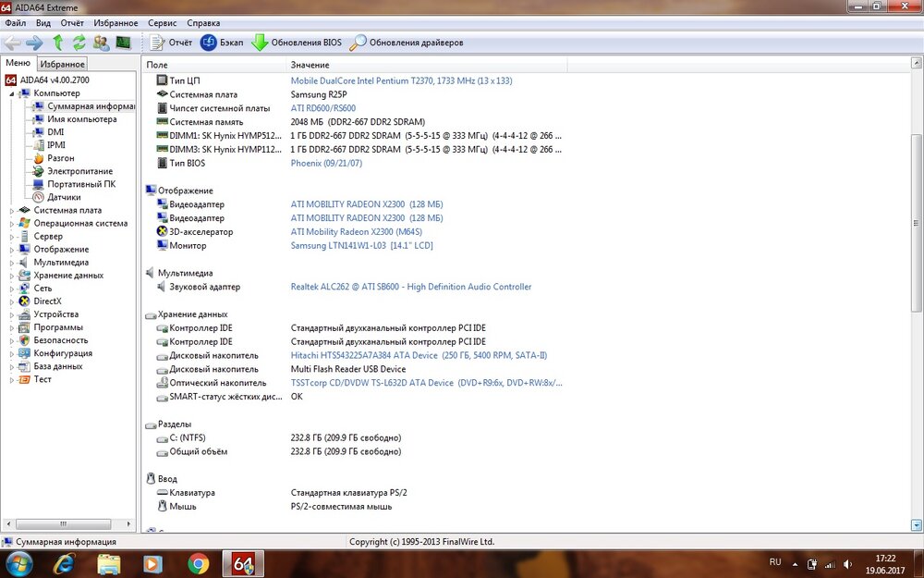Click the Значение column header
The image size is (924, 578).
pos(427,65)
